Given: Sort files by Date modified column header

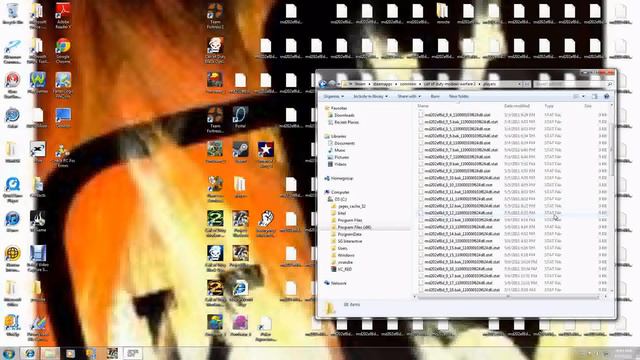Looking at the screenshot, I should tap(517, 106).
